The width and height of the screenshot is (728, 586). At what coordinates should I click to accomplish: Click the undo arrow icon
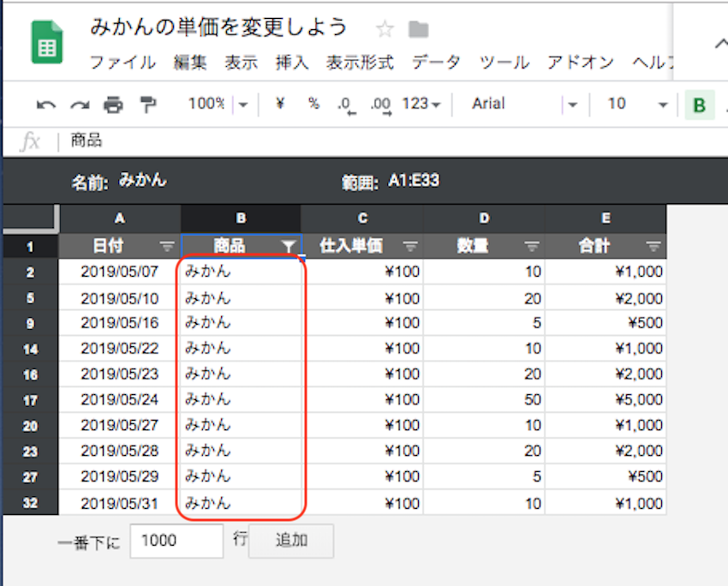coord(45,105)
